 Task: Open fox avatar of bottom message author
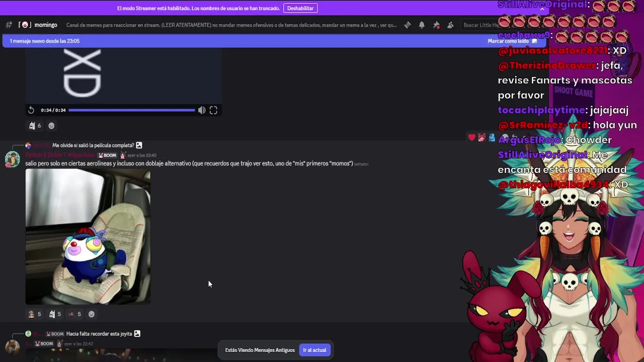point(12,347)
